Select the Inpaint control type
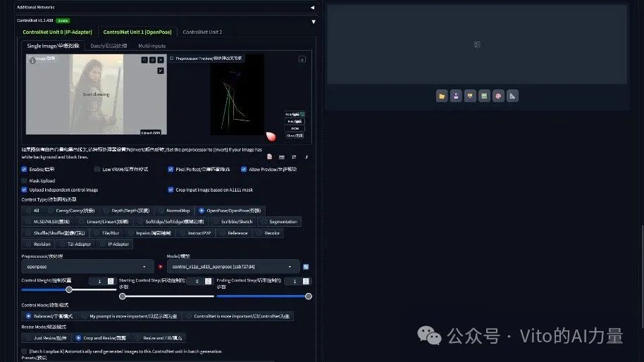 (x=149, y=233)
